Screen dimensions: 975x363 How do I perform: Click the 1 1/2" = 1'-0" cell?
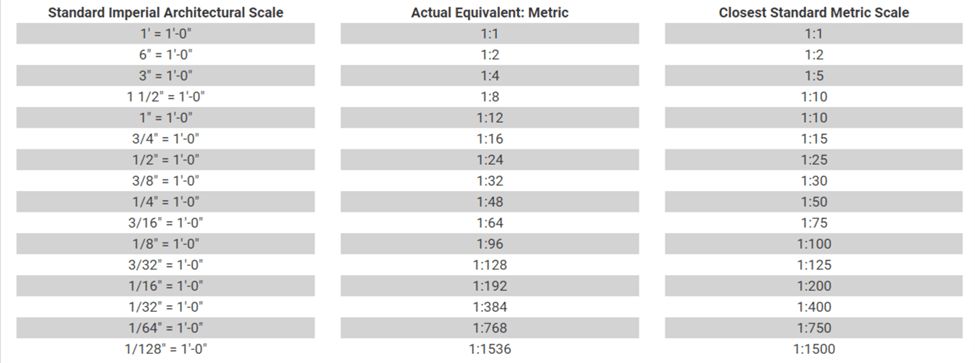point(165,97)
